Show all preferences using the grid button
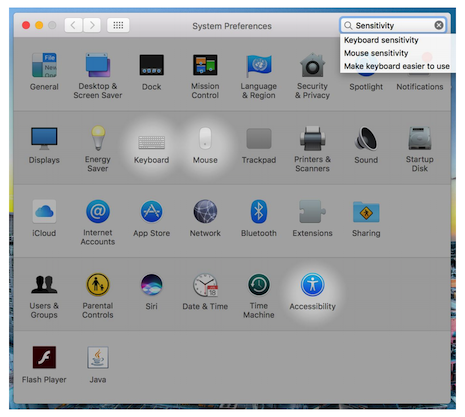465x417 pixels. coord(118,25)
